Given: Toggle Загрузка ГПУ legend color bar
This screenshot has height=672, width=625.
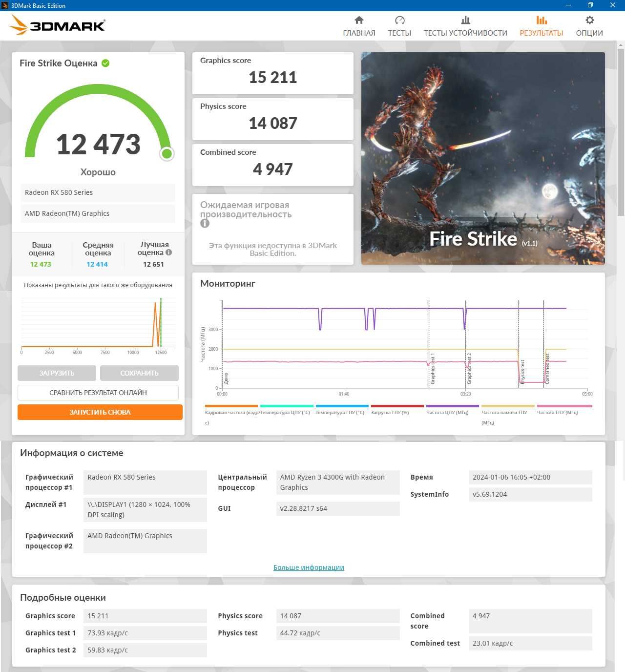Looking at the screenshot, I should (397, 406).
